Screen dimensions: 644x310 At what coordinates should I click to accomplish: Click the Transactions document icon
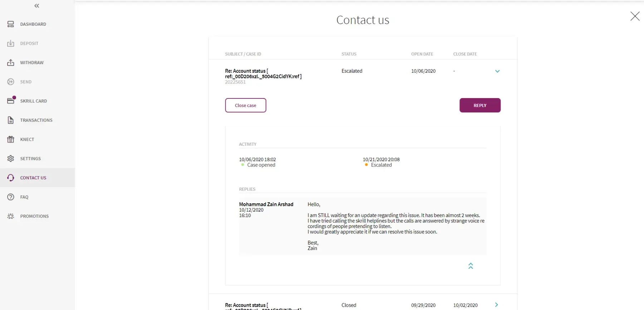tap(11, 120)
